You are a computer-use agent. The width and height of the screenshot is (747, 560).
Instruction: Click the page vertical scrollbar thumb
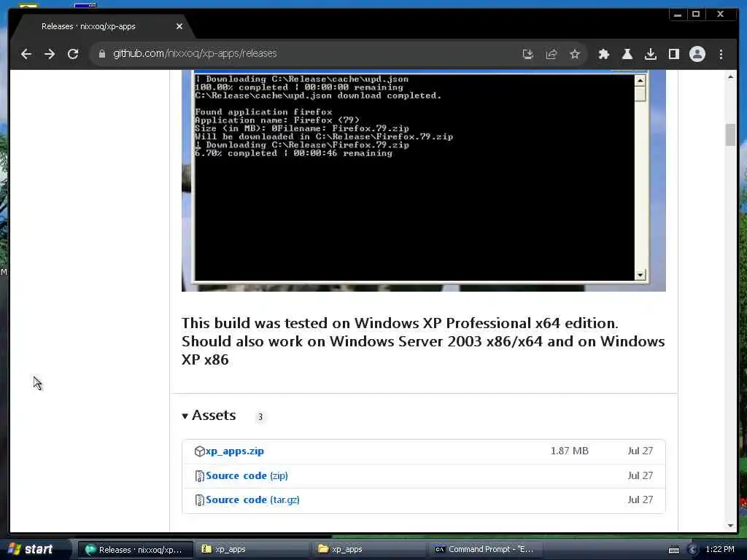(x=730, y=135)
